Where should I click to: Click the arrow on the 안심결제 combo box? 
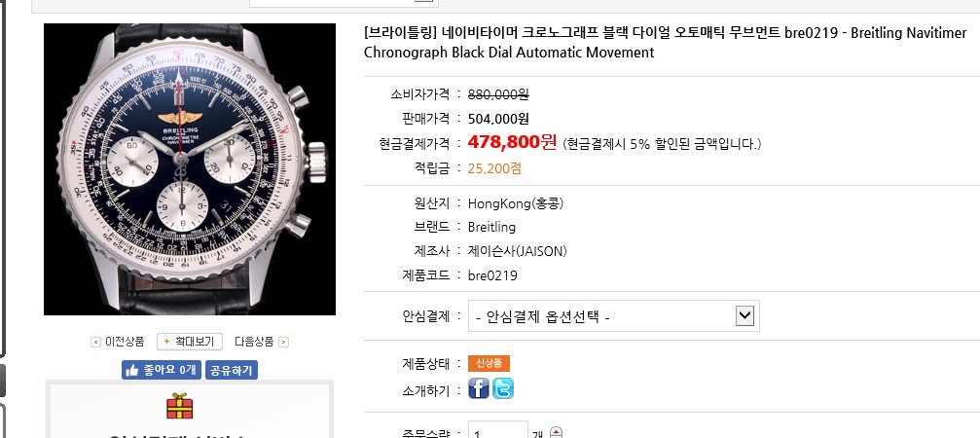click(x=744, y=315)
